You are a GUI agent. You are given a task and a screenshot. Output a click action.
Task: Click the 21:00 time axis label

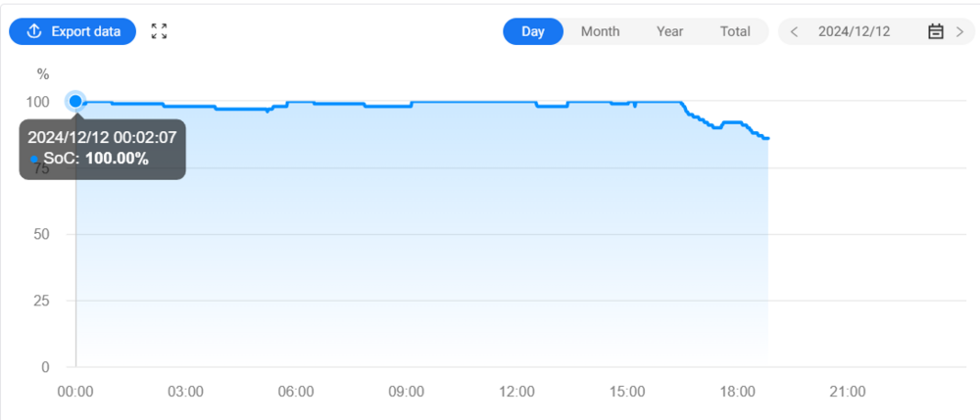point(848,392)
